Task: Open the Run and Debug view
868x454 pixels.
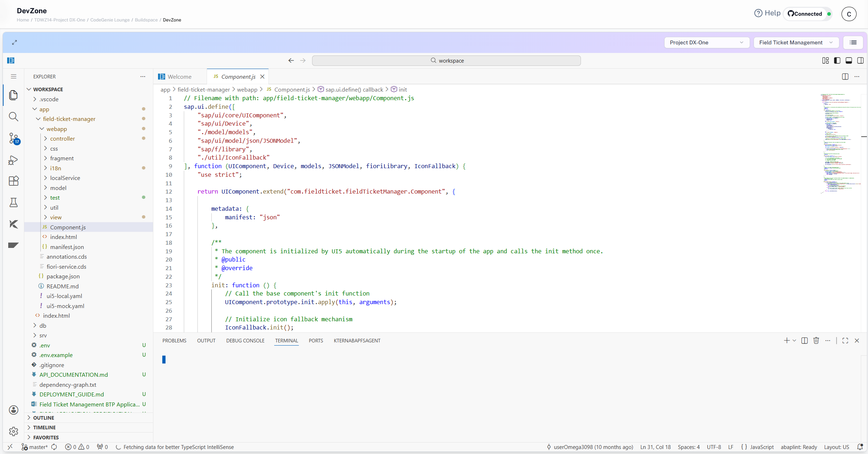Action: pyautogui.click(x=14, y=160)
